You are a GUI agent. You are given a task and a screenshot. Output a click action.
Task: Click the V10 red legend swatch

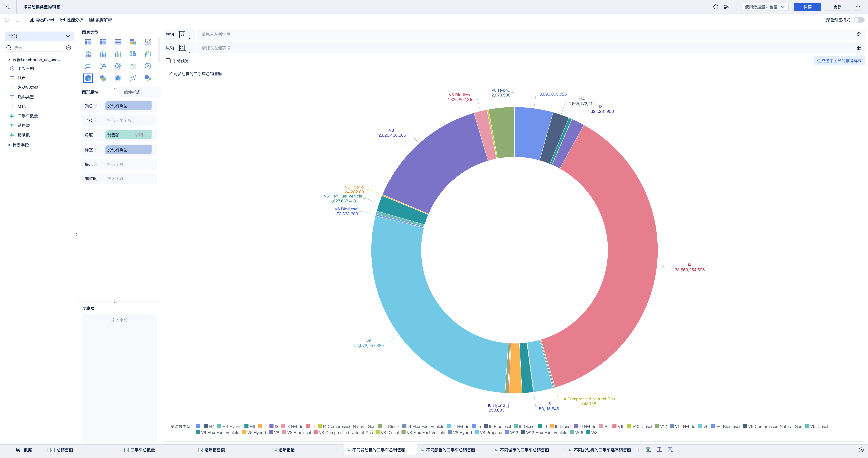614,426
